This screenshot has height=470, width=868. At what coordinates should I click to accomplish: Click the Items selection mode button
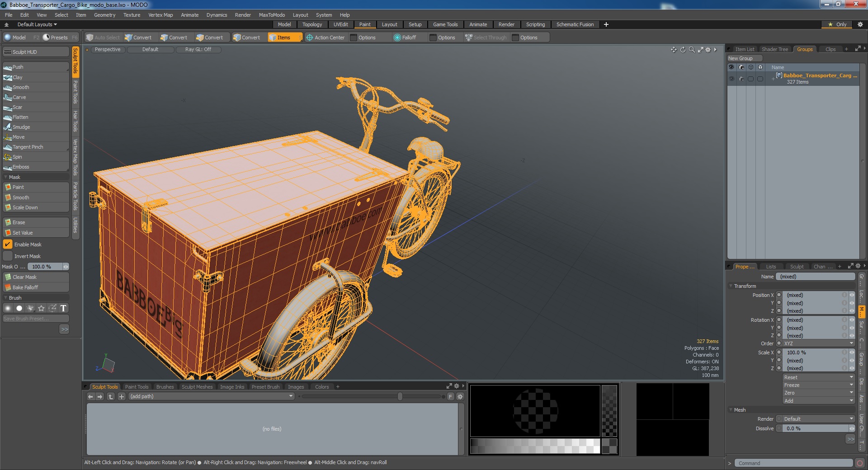coord(284,38)
